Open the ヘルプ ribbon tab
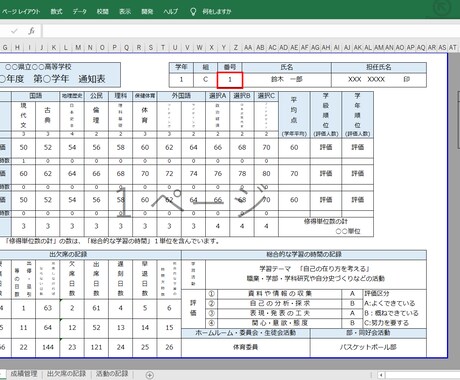Viewport: 460px width, 380px height. [x=171, y=11]
